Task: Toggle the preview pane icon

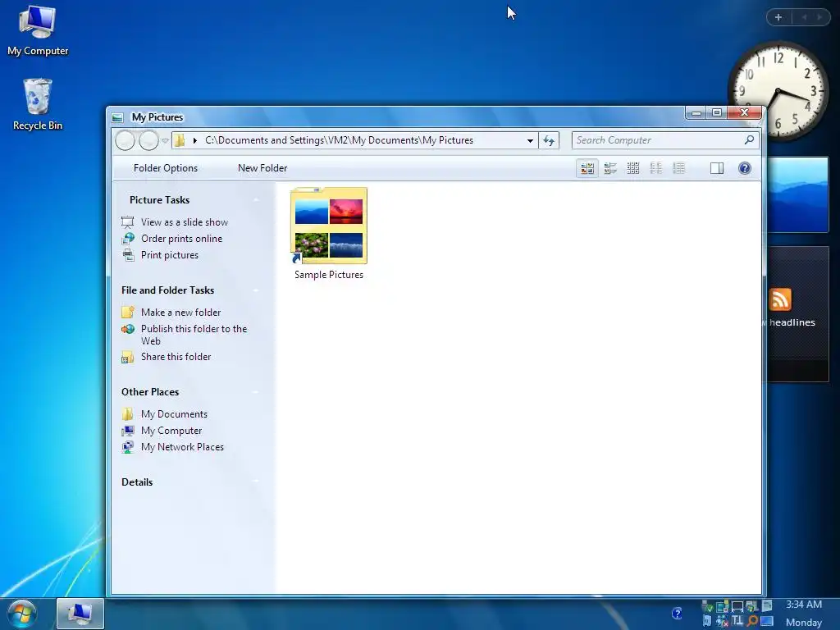Action: 717,168
